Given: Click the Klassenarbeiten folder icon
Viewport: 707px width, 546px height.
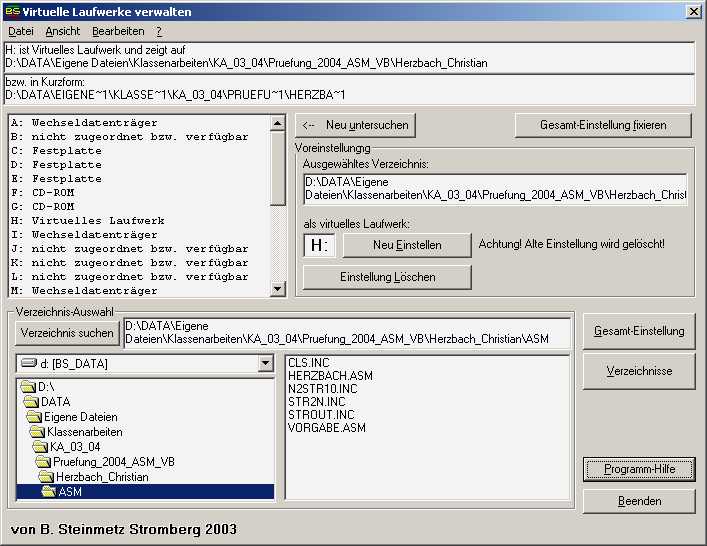Looking at the screenshot, I should (x=37, y=432).
